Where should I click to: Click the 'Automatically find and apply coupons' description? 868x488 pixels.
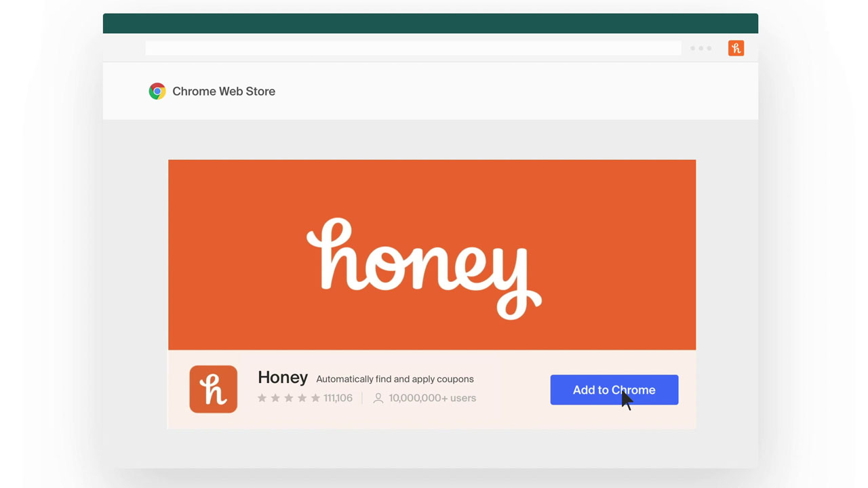click(x=395, y=379)
